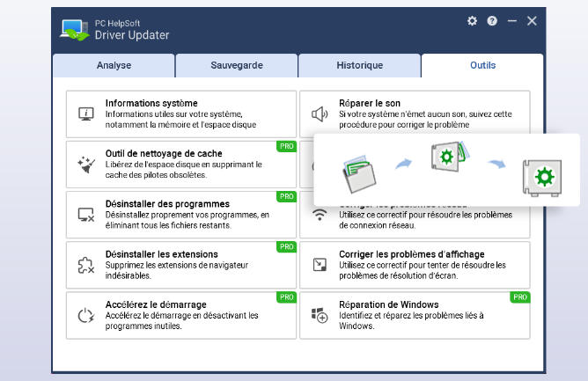This screenshot has width=588, height=381.
Task: Switch to the Sauvegarde tab
Action: pyautogui.click(x=237, y=66)
